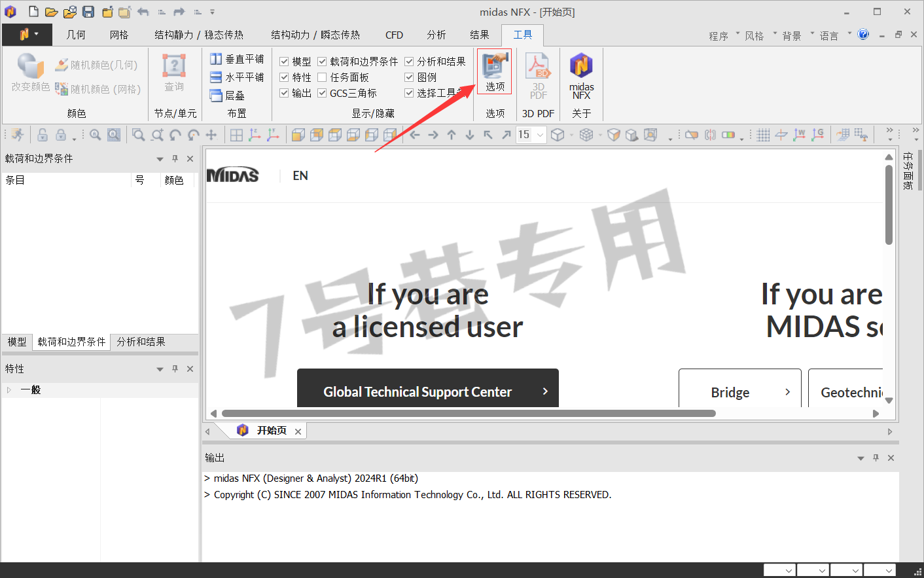Open 载荷和边界条件 panel dropdown arrow

(160, 159)
